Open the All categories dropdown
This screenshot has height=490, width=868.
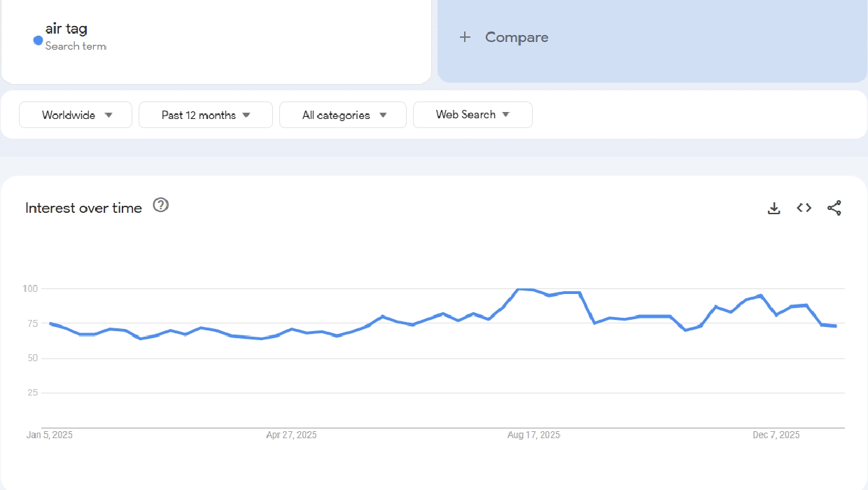(343, 115)
